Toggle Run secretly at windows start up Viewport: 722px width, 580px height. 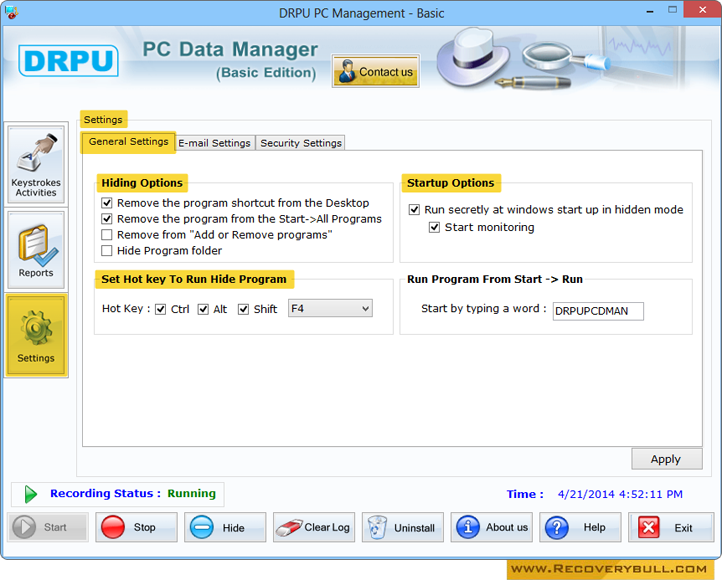414,210
